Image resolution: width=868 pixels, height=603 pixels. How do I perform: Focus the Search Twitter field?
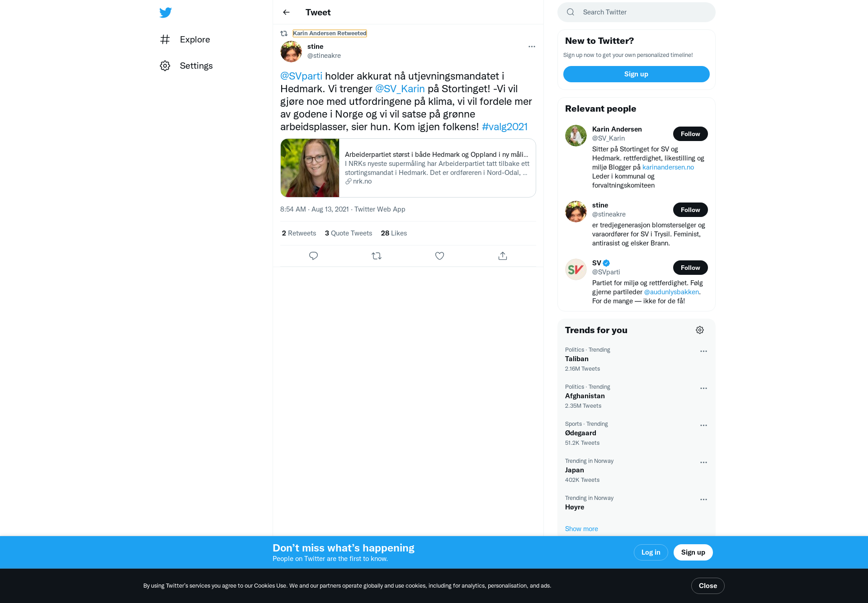coord(637,12)
